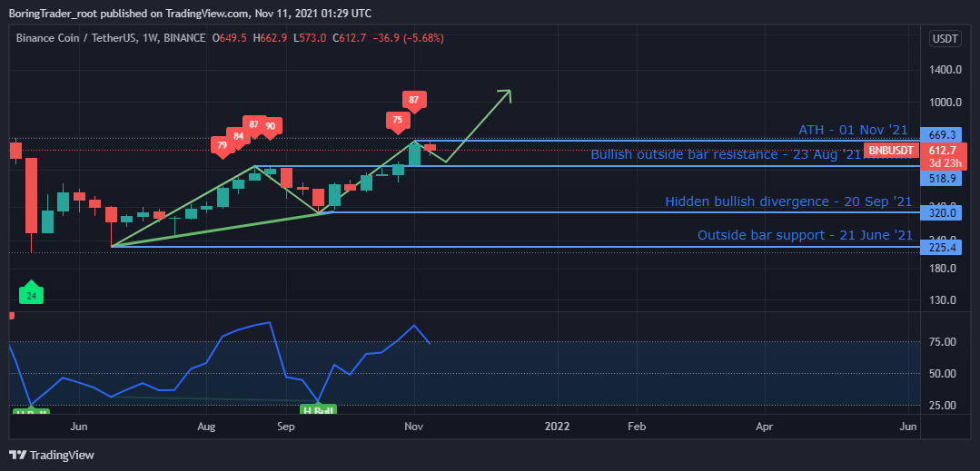Click the red 84 RSI marker

pos(237,136)
